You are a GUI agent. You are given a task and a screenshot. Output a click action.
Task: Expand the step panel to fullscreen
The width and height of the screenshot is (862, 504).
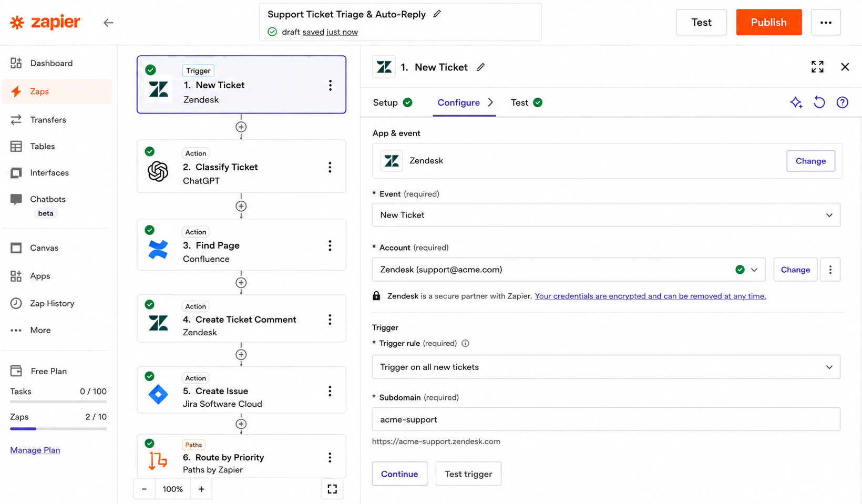(x=817, y=67)
